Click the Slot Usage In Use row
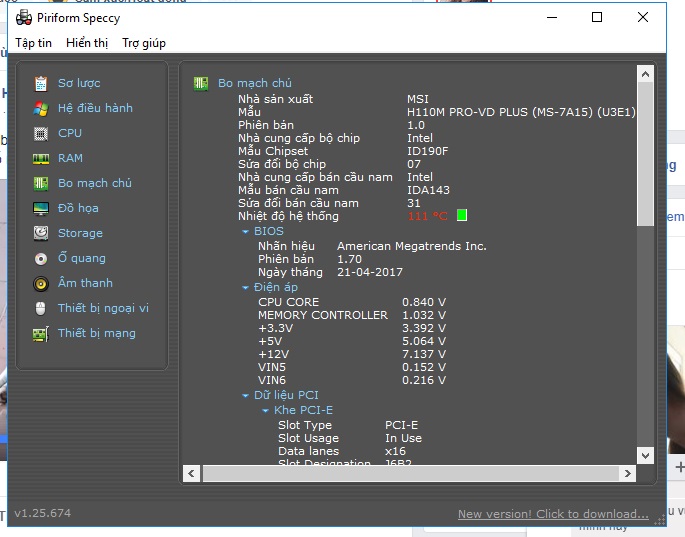685x537 pixels. [350, 438]
